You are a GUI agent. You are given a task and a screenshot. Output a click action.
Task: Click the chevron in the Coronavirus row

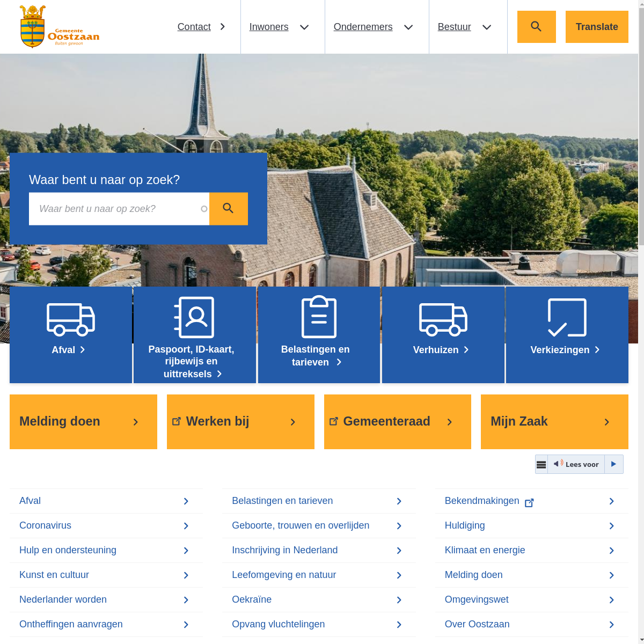point(186,526)
